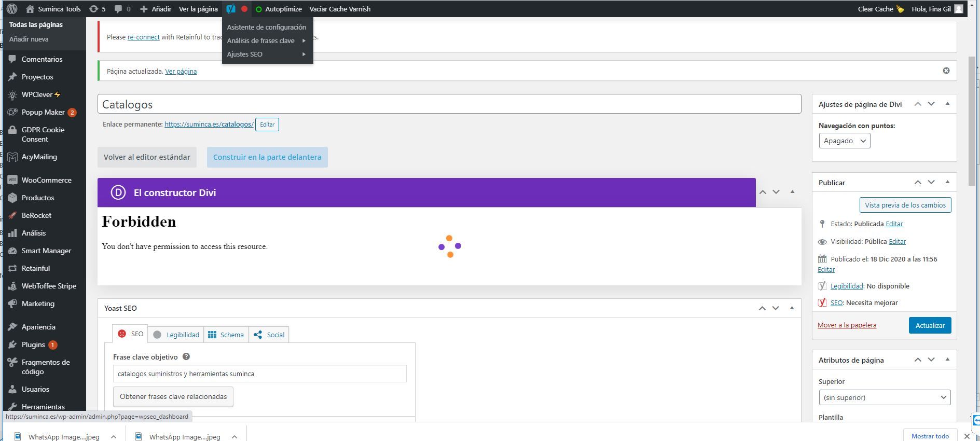Click Volver al editor estándar
980x441 pixels.
pos(147,157)
